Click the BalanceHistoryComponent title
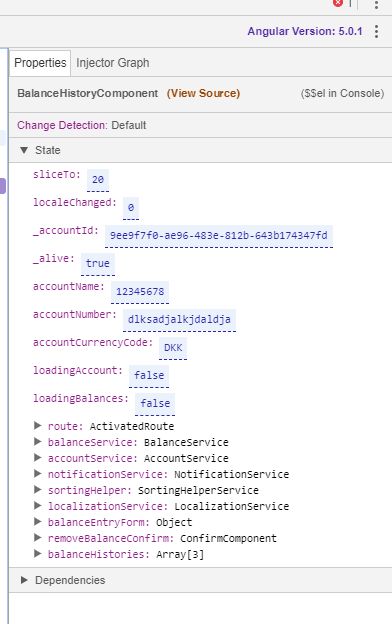This screenshot has width=392, height=624. 88,93
